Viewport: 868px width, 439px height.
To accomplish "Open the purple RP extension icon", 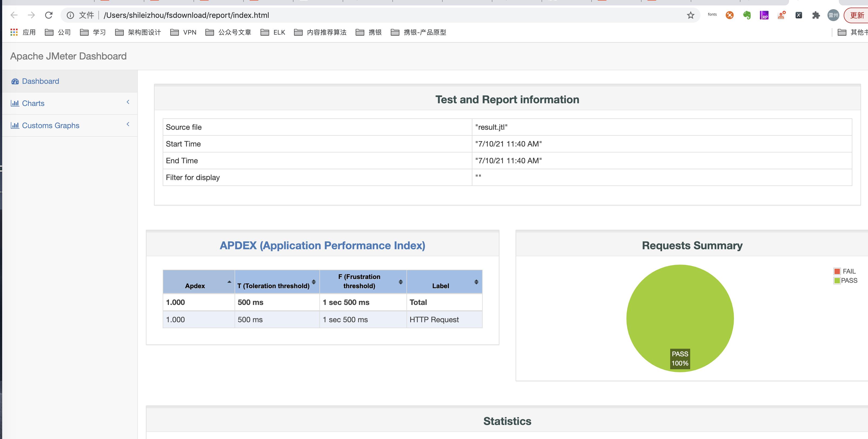I will pos(764,15).
